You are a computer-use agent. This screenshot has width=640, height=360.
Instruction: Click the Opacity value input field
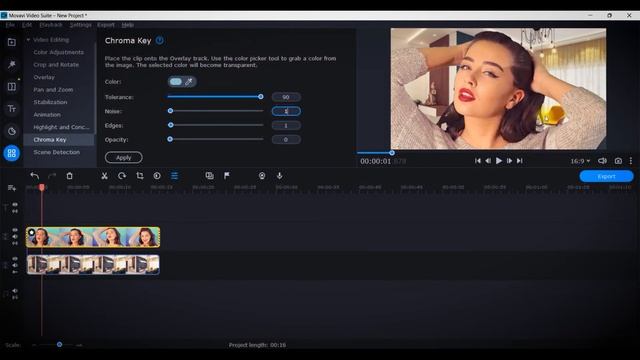286,140
